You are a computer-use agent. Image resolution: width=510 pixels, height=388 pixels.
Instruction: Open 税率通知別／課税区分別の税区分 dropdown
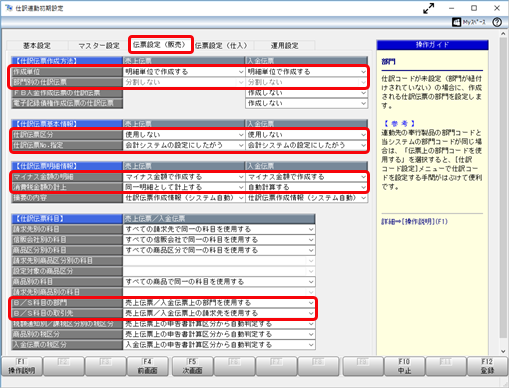pyautogui.click(x=219, y=324)
